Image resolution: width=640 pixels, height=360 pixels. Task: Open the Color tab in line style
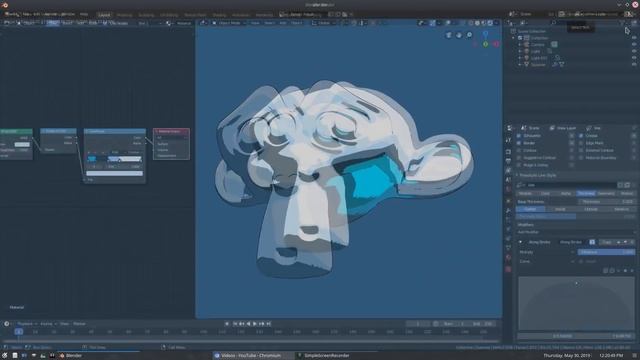[545, 193]
